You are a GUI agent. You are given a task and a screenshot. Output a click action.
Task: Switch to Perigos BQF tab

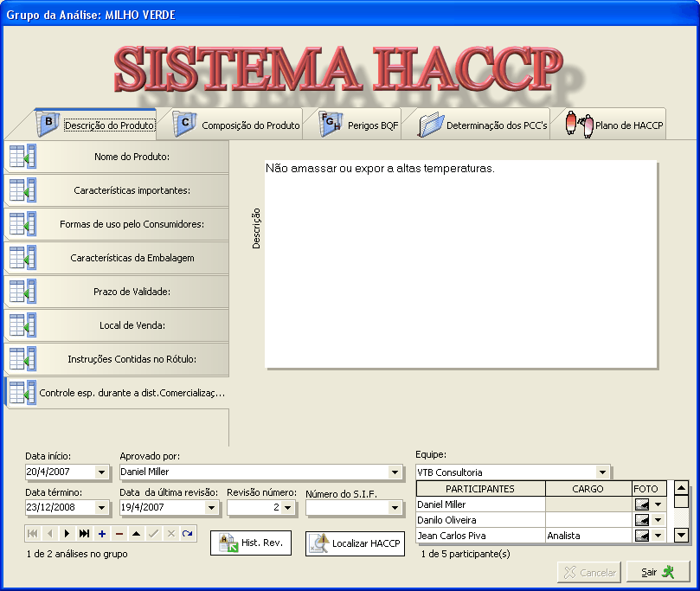point(358,125)
